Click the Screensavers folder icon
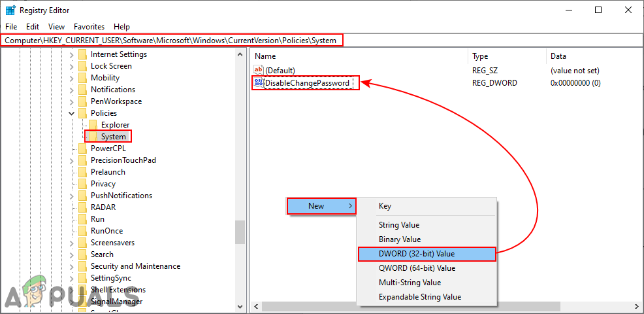This screenshot has height=314, width=644. (x=82, y=243)
